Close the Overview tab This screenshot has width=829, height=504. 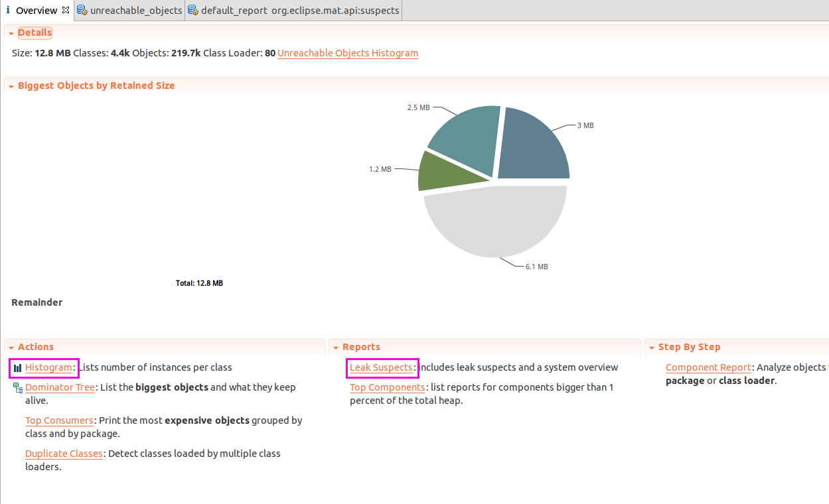(65, 10)
